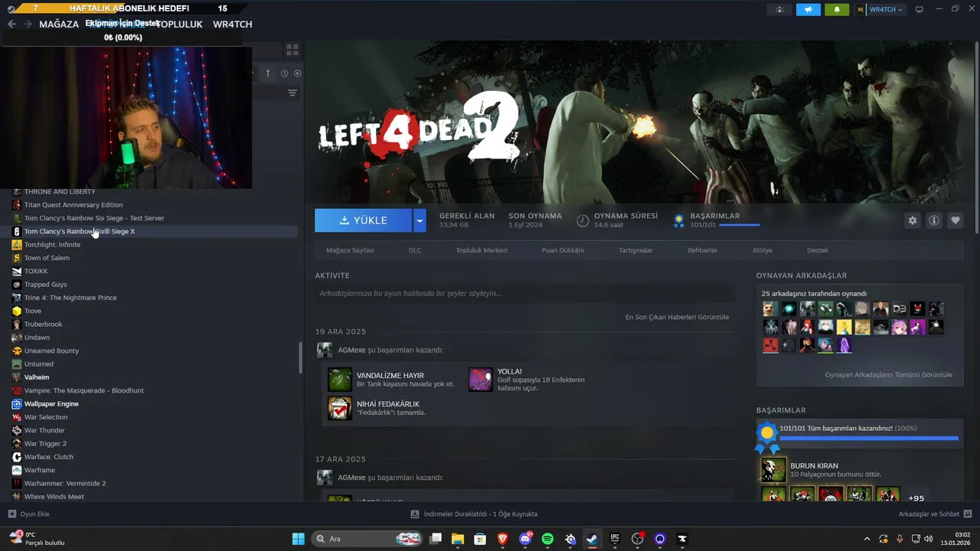Toggle the sort-direction arrow in library panel
Viewport: 980px width, 551px height.
point(268,73)
